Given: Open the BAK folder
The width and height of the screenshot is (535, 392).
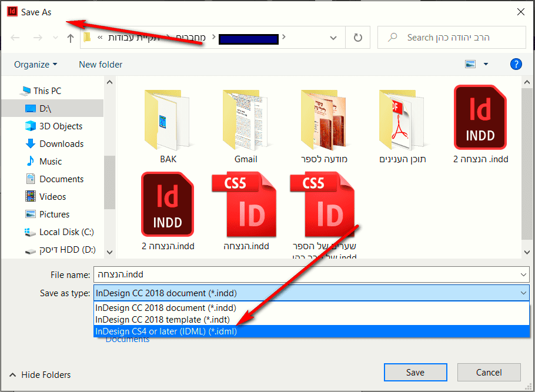Looking at the screenshot, I should click(168, 125).
